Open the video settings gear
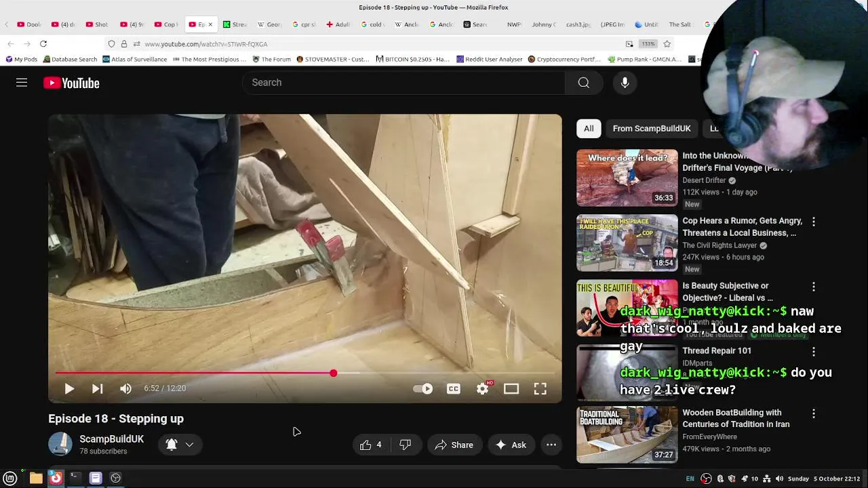868x488 pixels. click(482, 388)
